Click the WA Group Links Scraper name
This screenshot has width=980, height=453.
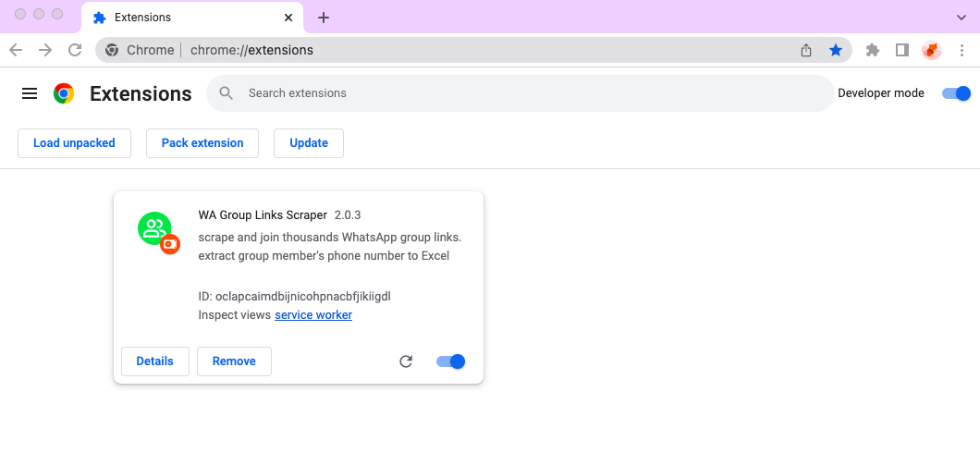point(263,214)
